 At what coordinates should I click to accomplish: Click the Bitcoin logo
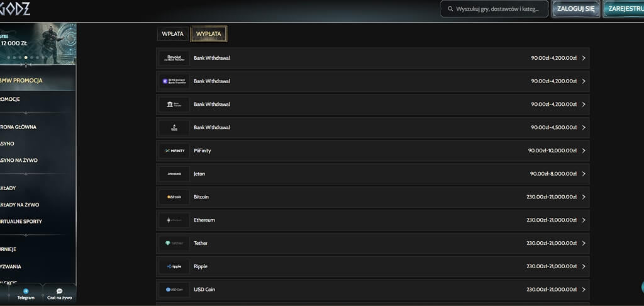(x=174, y=197)
